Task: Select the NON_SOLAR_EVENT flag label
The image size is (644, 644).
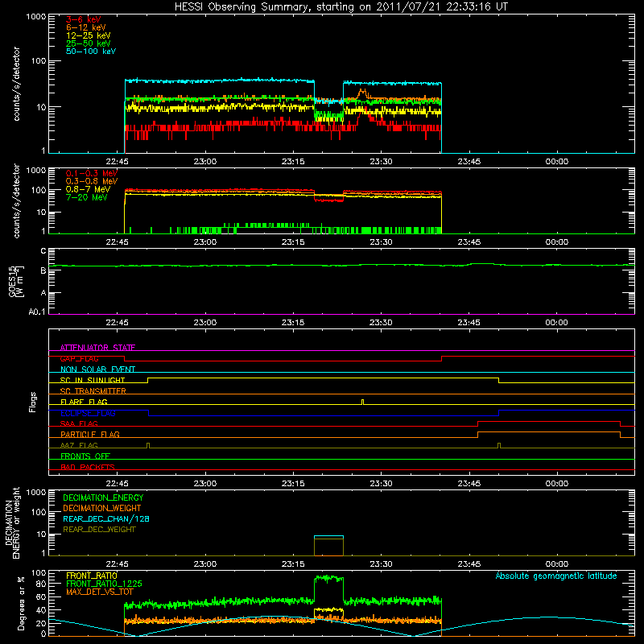Action: (x=97, y=369)
